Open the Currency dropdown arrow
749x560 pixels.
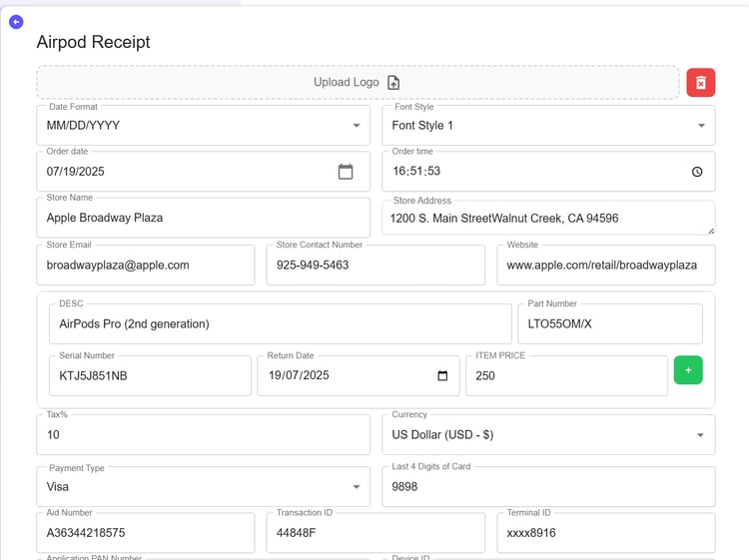coord(700,435)
